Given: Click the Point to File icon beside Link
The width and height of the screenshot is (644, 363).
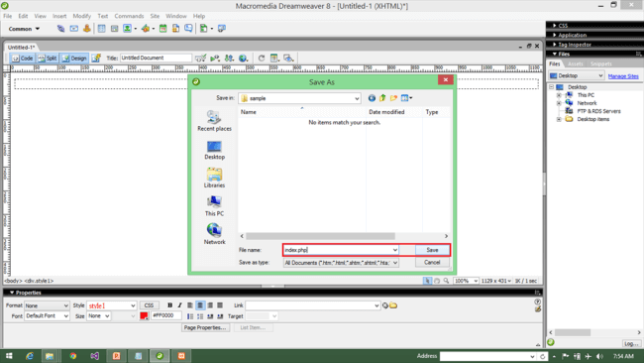Looking at the screenshot, I should pos(385,305).
